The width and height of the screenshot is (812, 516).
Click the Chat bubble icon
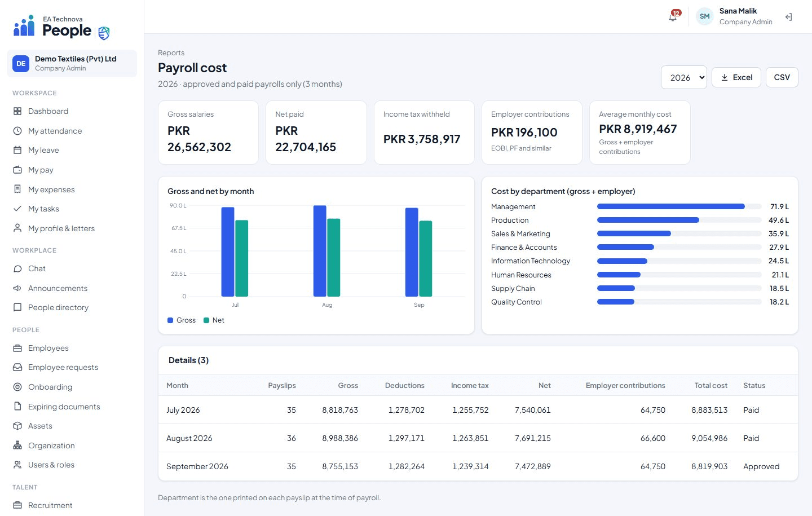[x=17, y=268]
